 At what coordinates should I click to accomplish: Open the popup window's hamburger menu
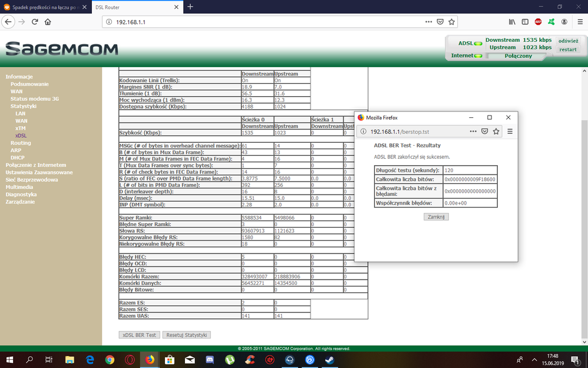tap(510, 132)
